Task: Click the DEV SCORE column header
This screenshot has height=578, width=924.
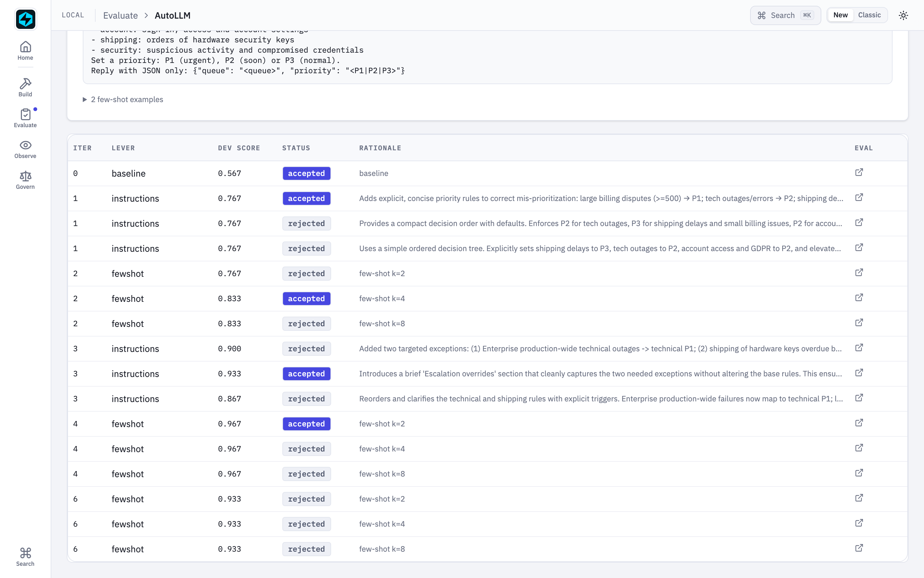Action: 239,148
